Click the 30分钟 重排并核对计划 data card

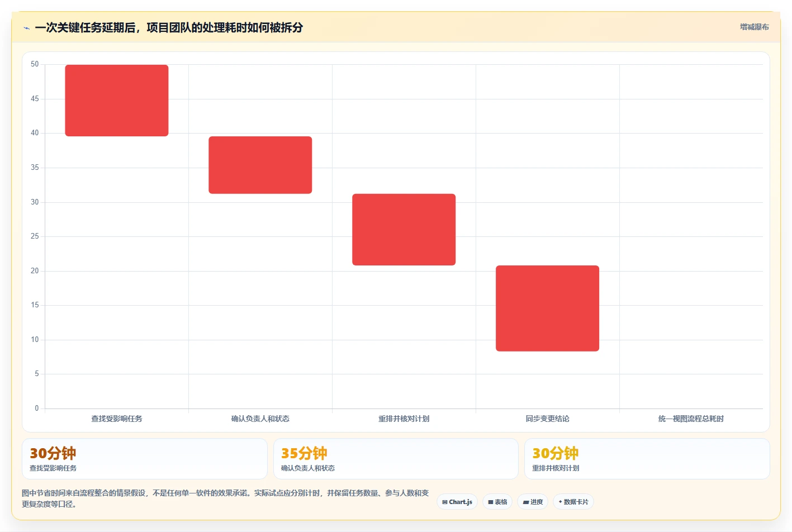pyautogui.click(x=647, y=459)
